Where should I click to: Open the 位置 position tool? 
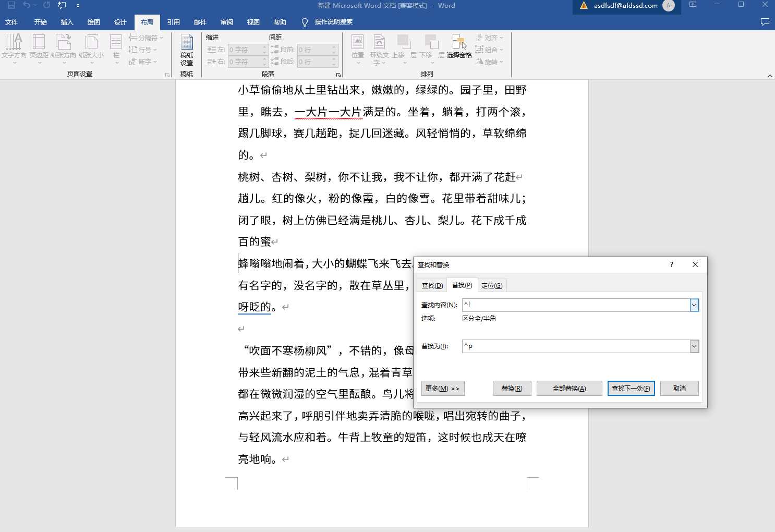coord(358,49)
